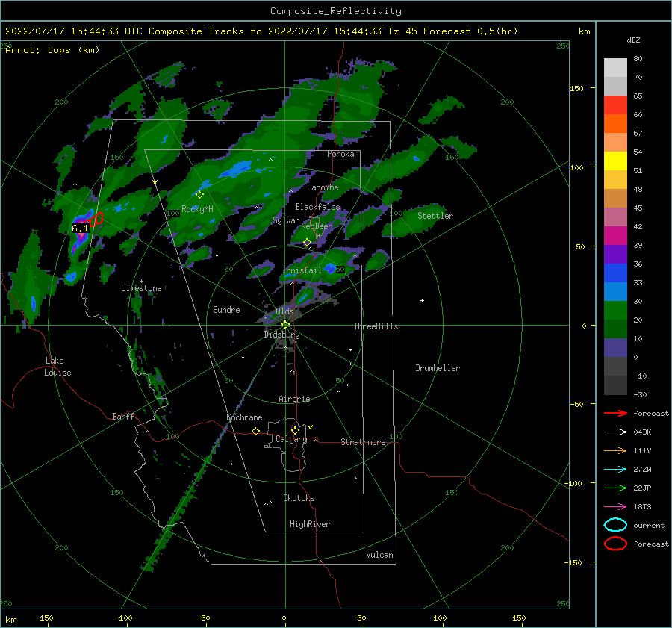Click the storm top annotation 6.1
This screenshot has height=628, width=672.
[80, 228]
